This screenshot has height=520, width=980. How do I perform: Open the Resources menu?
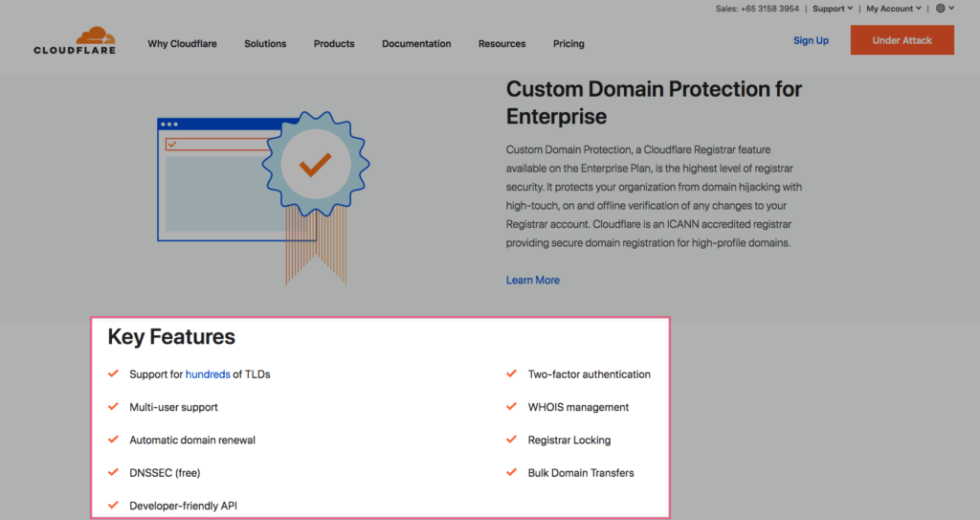click(501, 44)
